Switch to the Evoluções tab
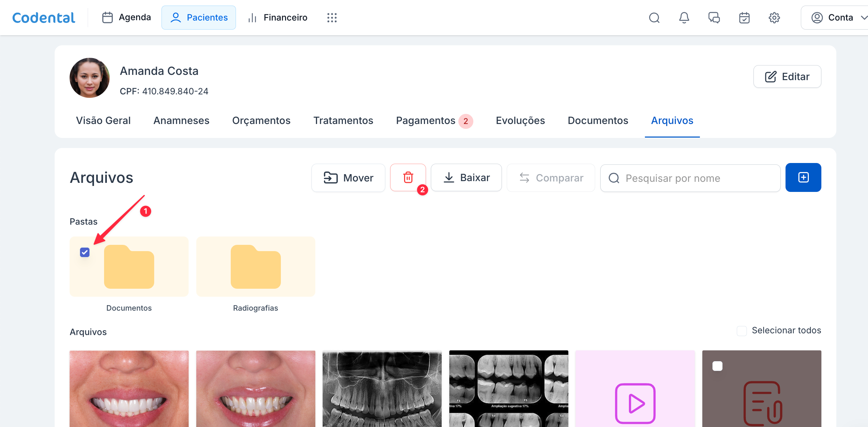Image resolution: width=868 pixels, height=427 pixels. tap(520, 121)
